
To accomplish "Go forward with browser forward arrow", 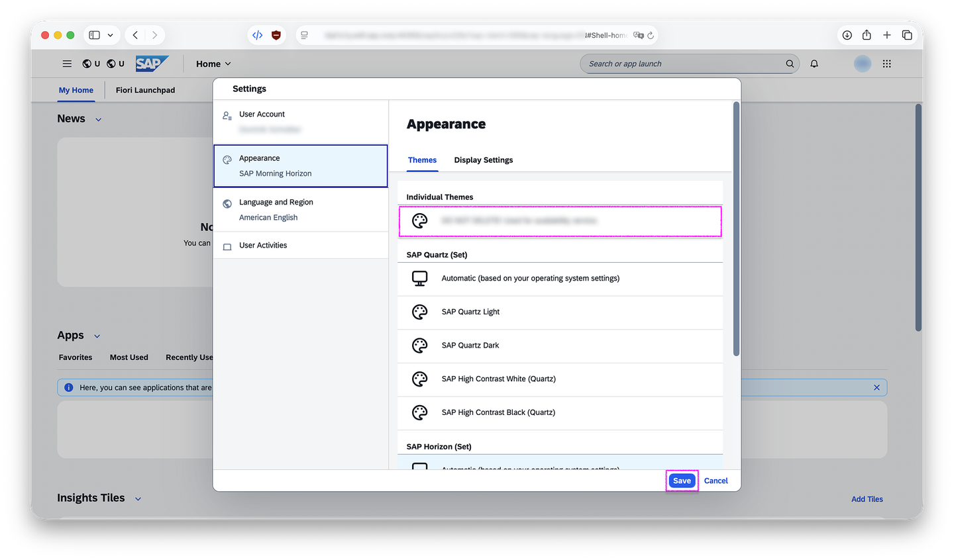I will point(154,35).
